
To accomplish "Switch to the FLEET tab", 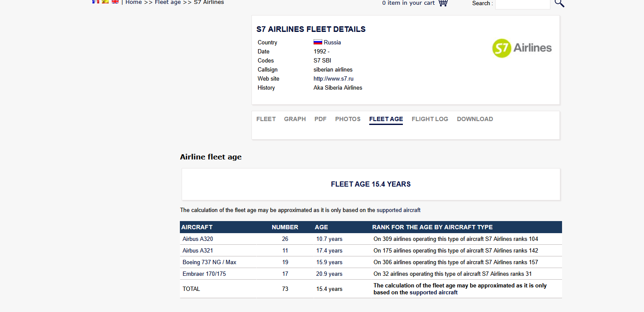I will click(x=266, y=119).
